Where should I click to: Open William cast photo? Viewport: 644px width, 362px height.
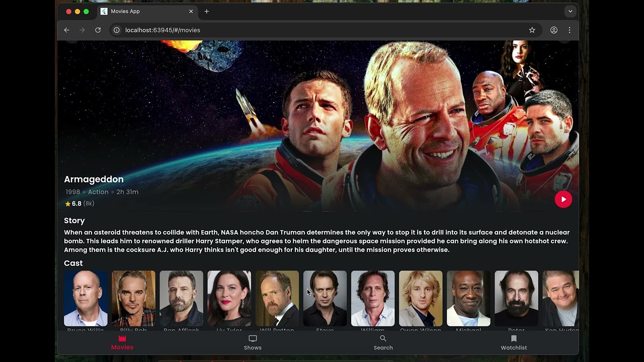click(x=373, y=298)
